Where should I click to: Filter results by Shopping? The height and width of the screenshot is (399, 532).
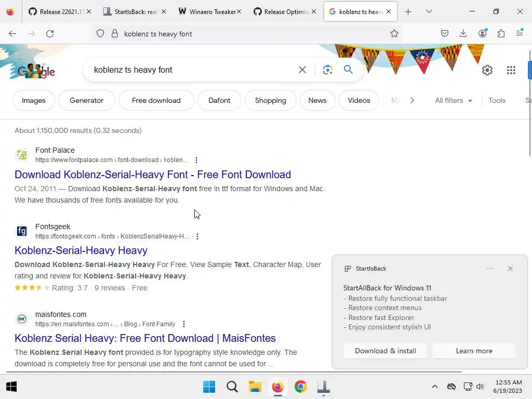tap(270, 100)
